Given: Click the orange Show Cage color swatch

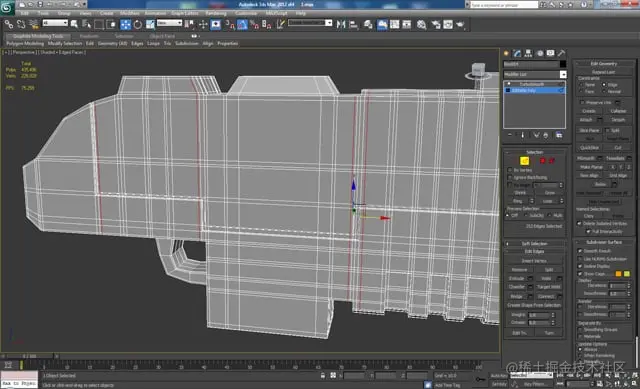Looking at the screenshot, I should (618, 274).
